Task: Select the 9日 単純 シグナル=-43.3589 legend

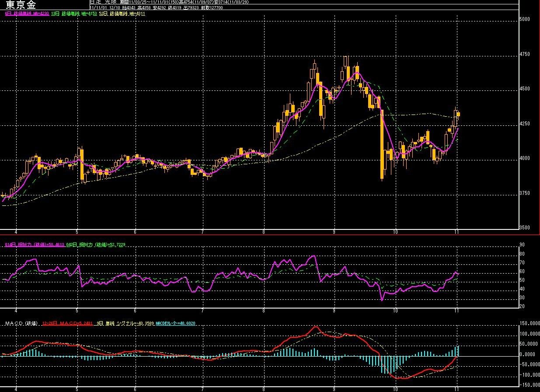Action: tap(126, 323)
